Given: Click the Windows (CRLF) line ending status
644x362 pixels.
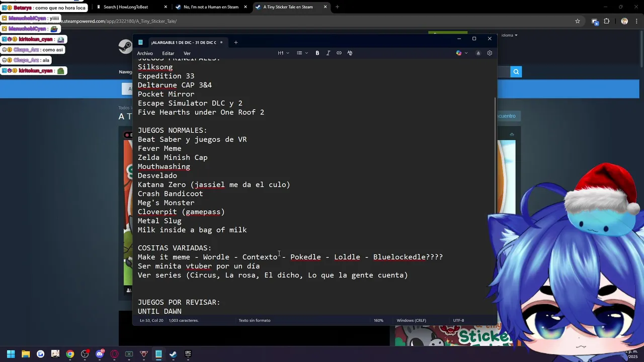Looking at the screenshot, I should point(411,320).
